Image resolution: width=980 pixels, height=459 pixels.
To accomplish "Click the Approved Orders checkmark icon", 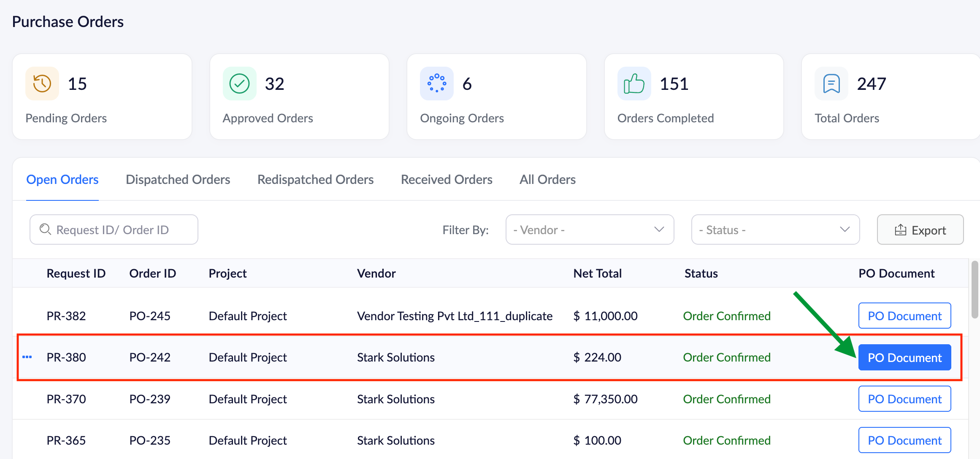I will click(x=239, y=84).
